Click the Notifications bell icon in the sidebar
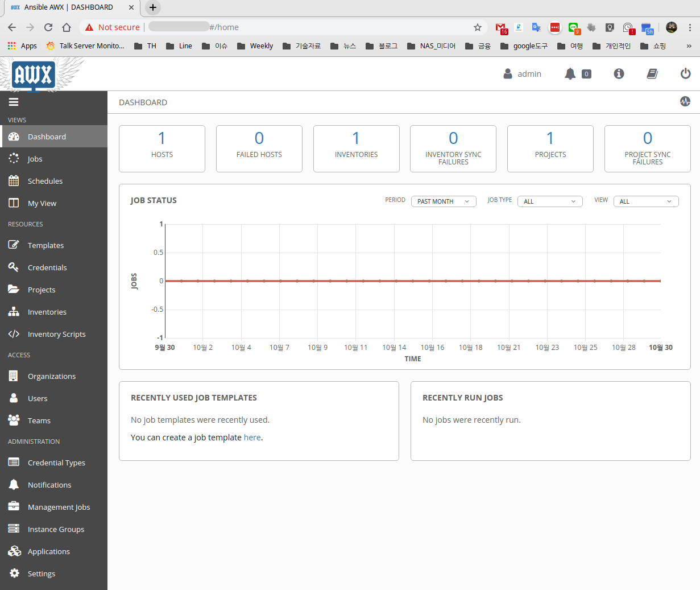The width and height of the screenshot is (700, 590). point(14,485)
